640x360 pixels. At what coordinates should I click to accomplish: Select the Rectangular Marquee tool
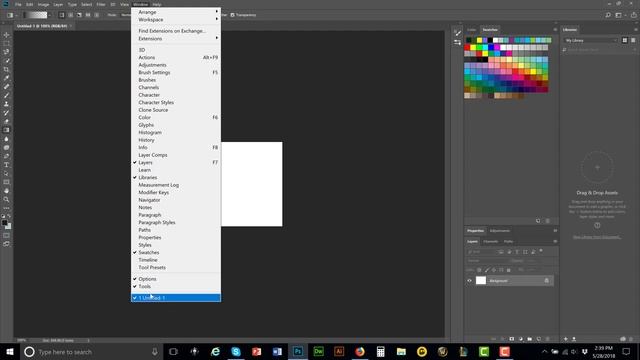[6, 43]
